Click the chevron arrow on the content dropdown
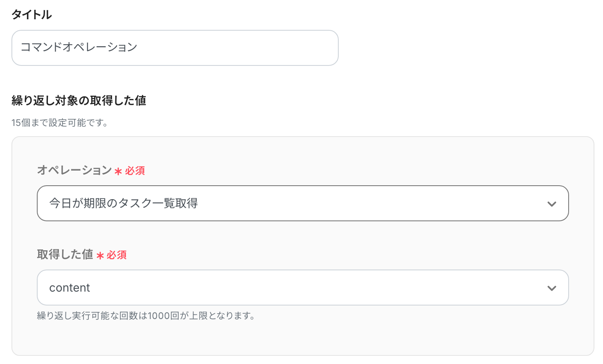This screenshot has width=603, height=364. pos(551,288)
